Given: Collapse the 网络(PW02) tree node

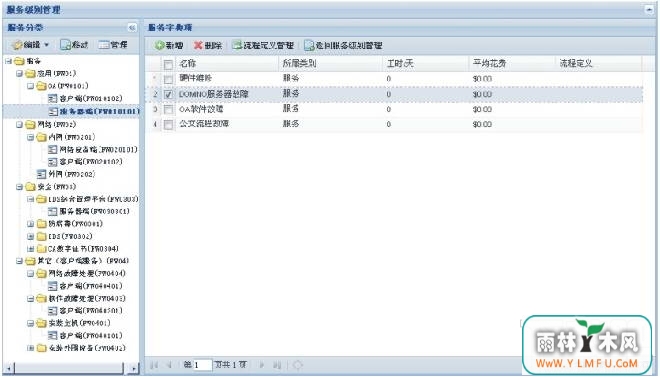Looking at the screenshot, I should click(19, 125).
